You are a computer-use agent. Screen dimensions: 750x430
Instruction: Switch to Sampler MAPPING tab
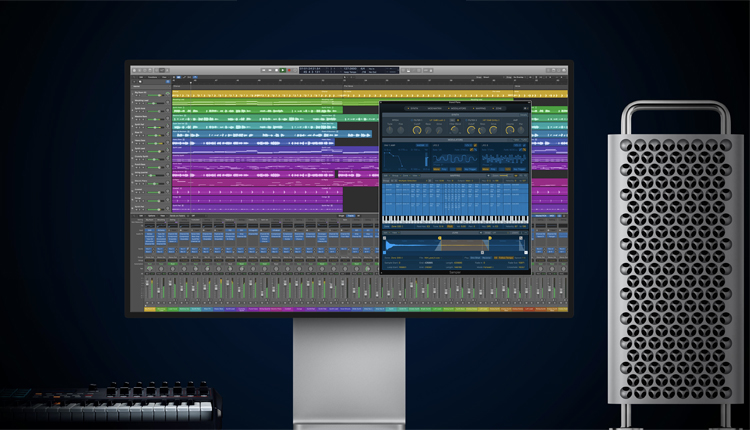[x=481, y=108]
